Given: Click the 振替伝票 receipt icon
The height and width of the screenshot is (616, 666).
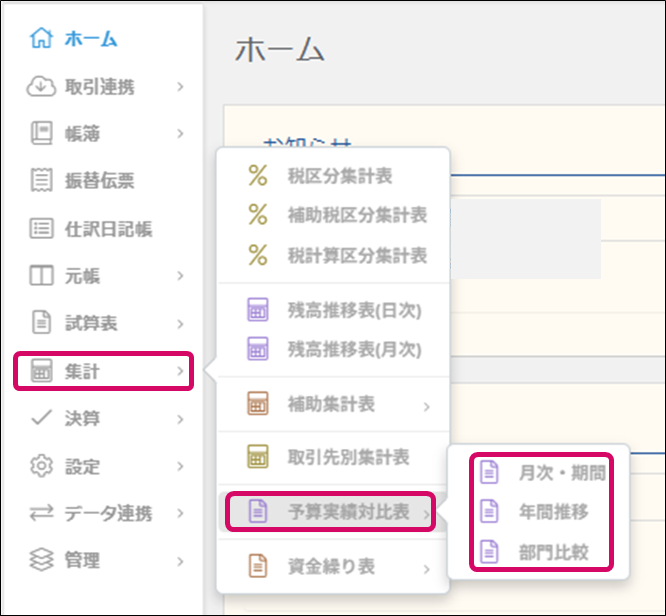Looking at the screenshot, I should 41,181.
